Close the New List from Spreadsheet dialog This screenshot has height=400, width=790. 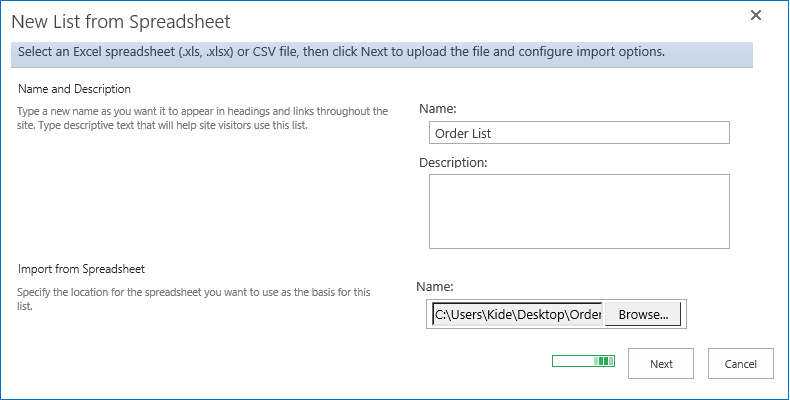756,15
